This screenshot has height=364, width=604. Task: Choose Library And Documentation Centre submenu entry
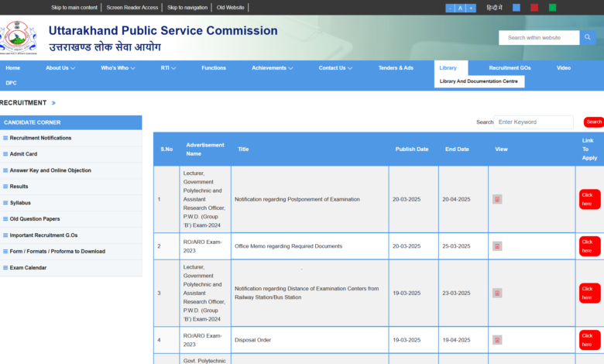coord(479,81)
